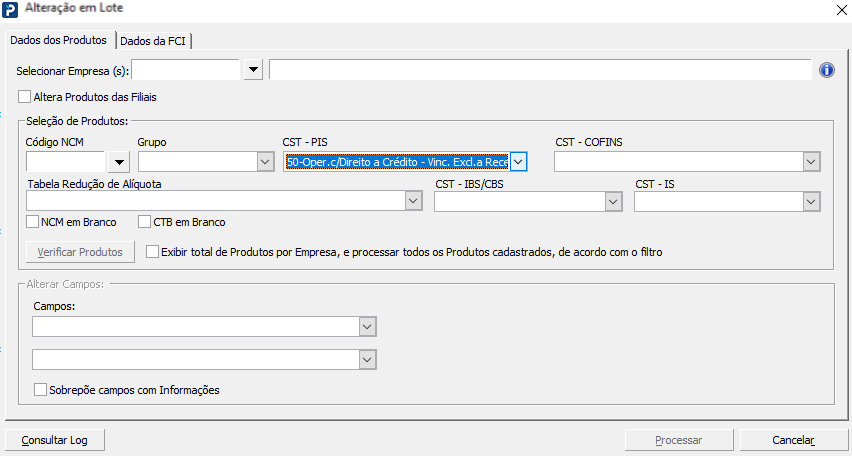Expand the CST - PIS dropdown arrow

[518, 161]
